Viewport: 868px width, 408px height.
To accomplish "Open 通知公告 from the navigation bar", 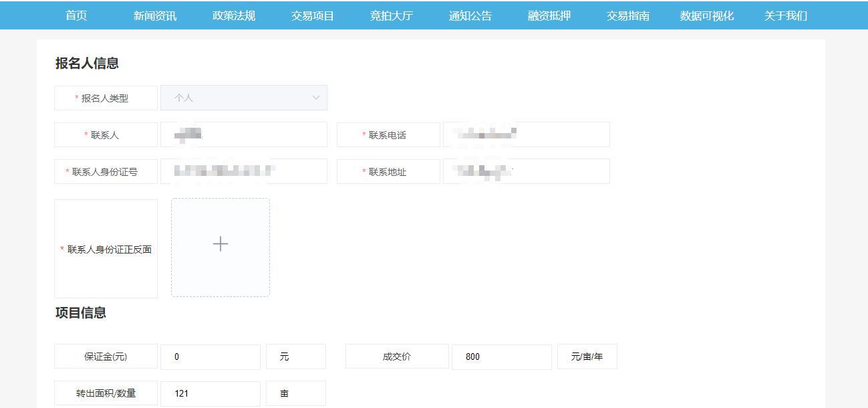I will pos(470,16).
